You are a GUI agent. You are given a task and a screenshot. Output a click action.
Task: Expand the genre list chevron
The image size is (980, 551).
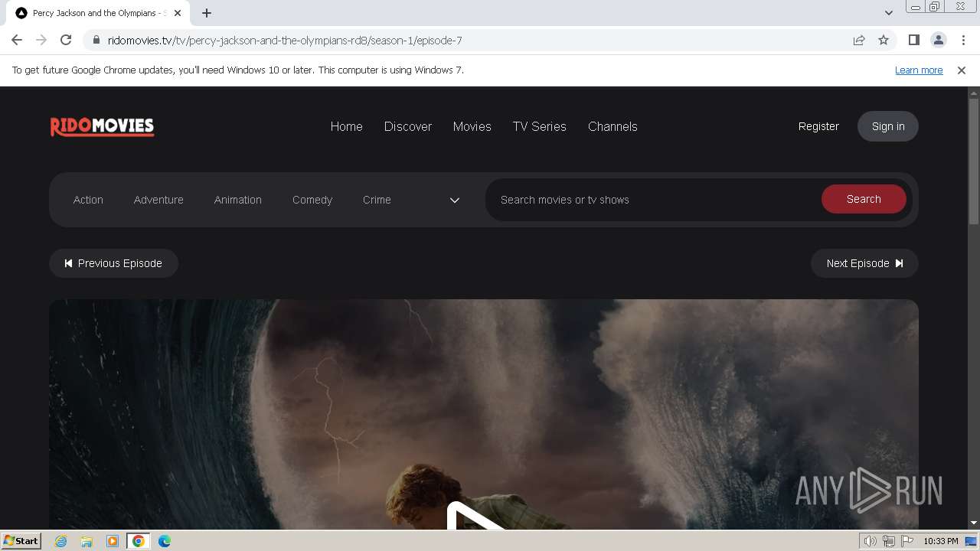click(455, 200)
